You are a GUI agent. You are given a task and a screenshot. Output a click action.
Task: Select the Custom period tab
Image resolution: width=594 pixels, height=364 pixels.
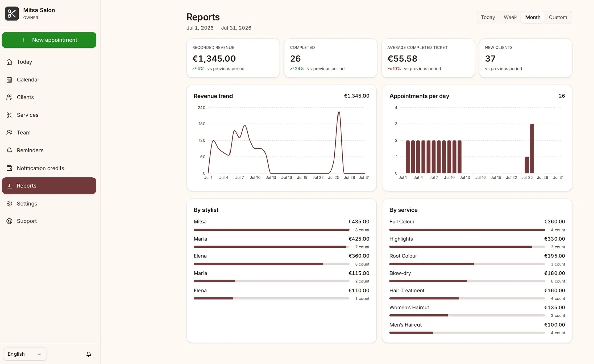(x=558, y=17)
